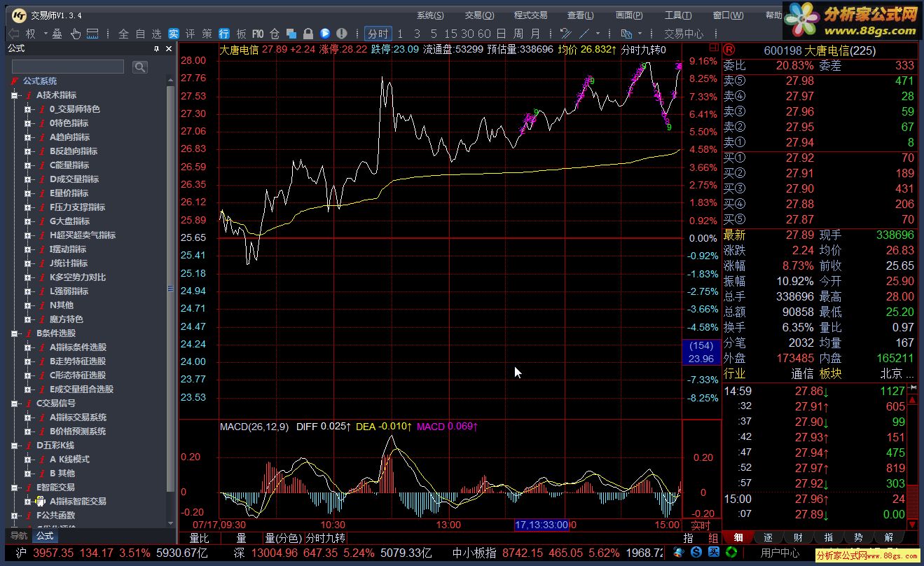Open the line tool dropdown arrow
Viewport: 924px width, 566px height.
click(598, 34)
